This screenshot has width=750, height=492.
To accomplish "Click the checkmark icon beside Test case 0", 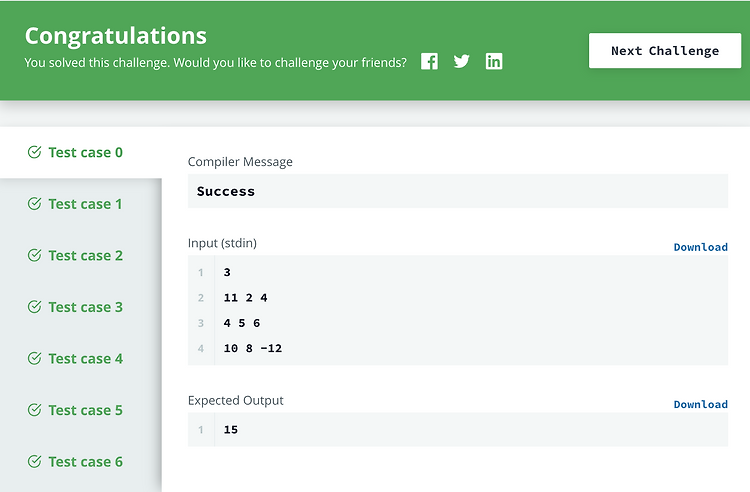I will [34, 152].
